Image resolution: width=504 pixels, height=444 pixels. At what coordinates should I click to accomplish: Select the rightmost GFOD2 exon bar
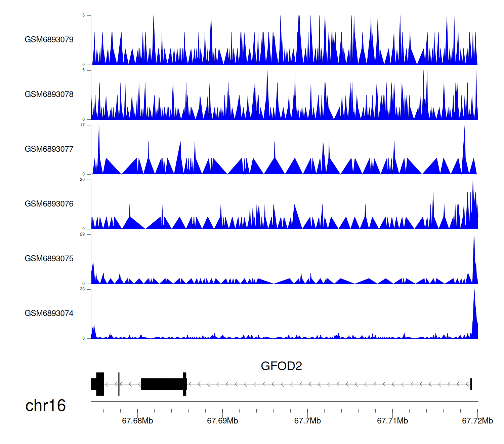[471, 384]
